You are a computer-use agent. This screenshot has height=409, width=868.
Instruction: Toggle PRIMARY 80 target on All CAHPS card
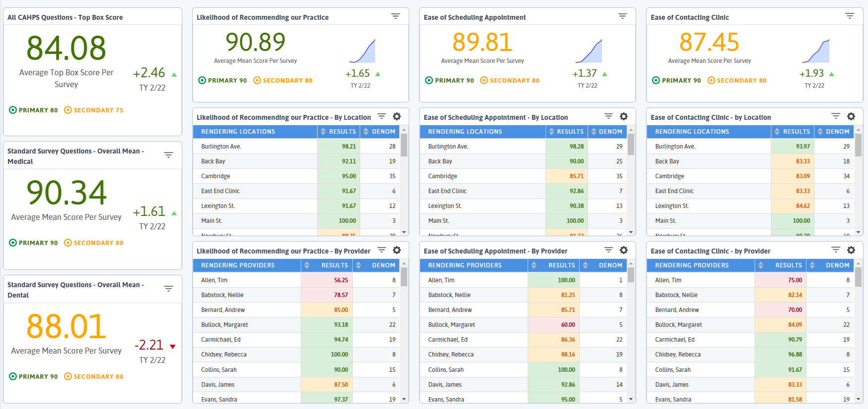(34, 110)
